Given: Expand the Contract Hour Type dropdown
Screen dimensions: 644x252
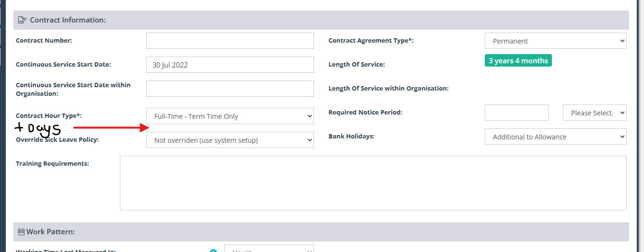Looking at the screenshot, I should (x=230, y=116).
